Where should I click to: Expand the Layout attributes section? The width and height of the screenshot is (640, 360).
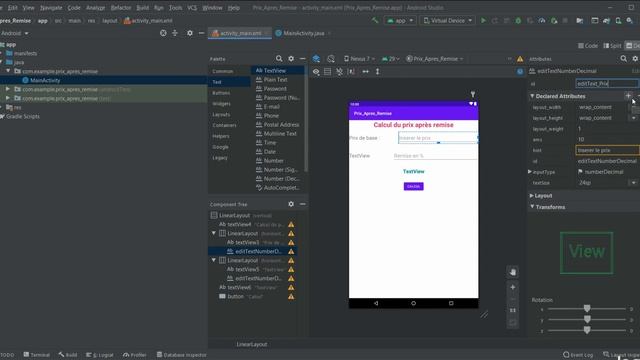[x=532, y=196]
